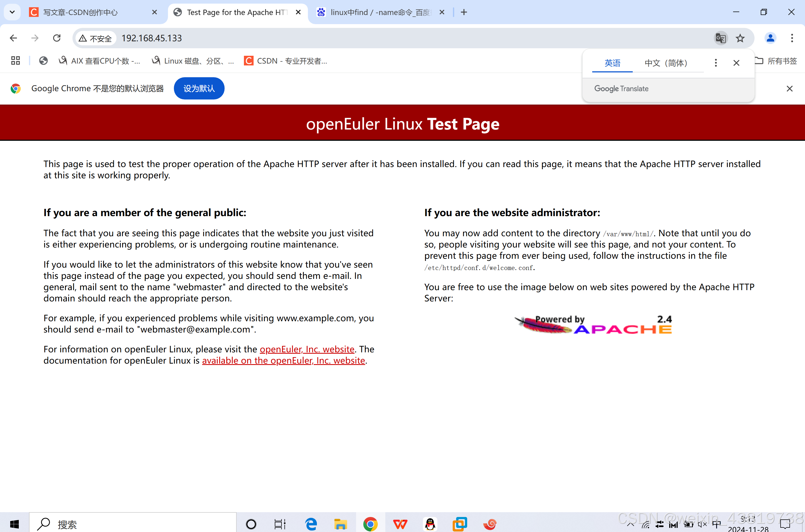The image size is (805, 532).
Task: Go back to previous page
Action: [x=14, y=38]
